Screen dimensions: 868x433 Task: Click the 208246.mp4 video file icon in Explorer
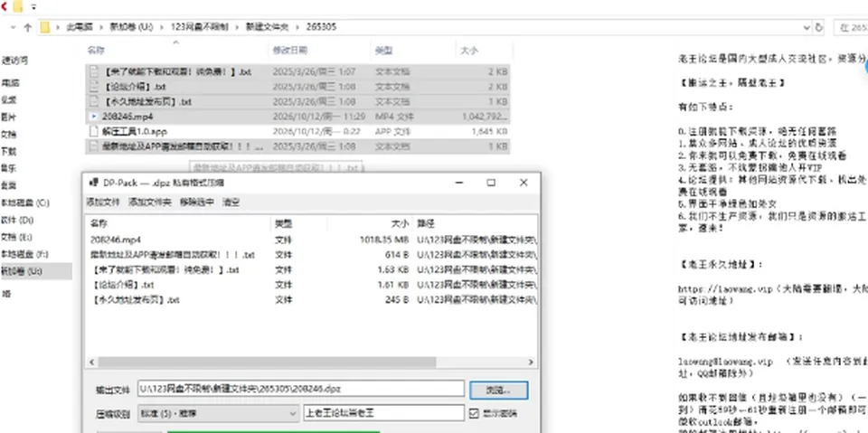pyautogui.click(x=93, y=117)
